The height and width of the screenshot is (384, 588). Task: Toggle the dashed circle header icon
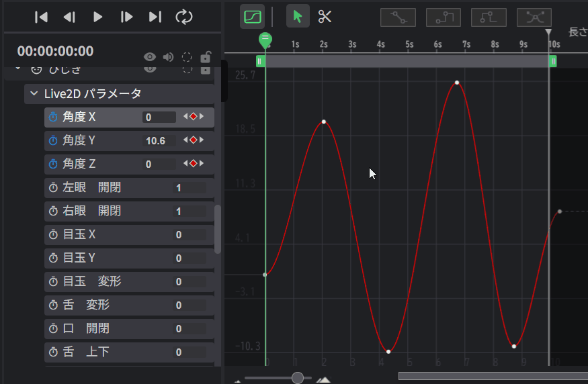[187, 57]
